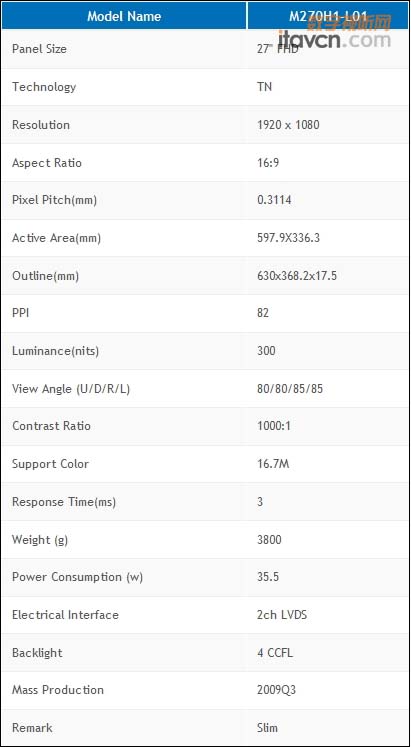Select the 2009Q3 mass production value
This screenshot has height=747, width=411.
[x=276, y=690]
